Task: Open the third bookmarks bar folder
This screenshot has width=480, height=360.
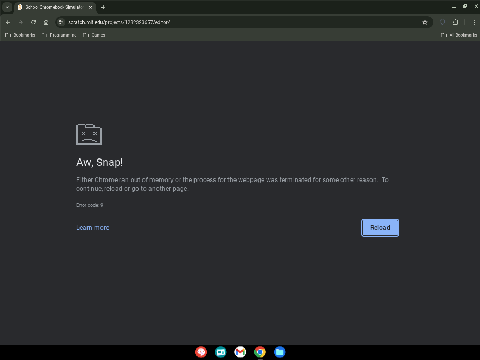Action: 94,35
